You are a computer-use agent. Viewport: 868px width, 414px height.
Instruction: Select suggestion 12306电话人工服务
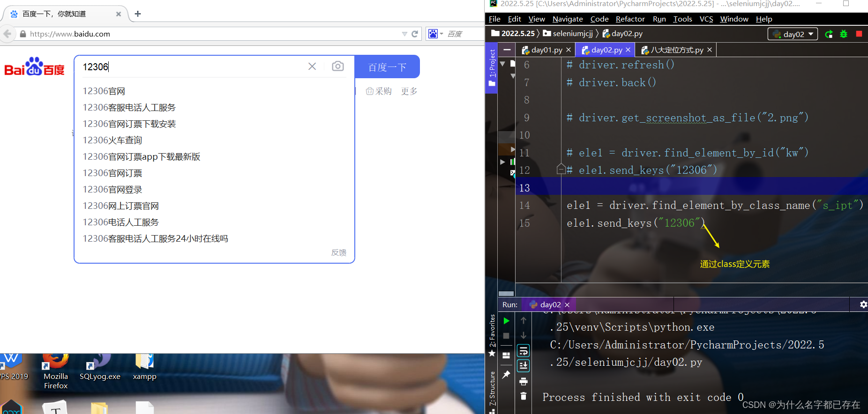pyautogui.click(x=121, y=222)
